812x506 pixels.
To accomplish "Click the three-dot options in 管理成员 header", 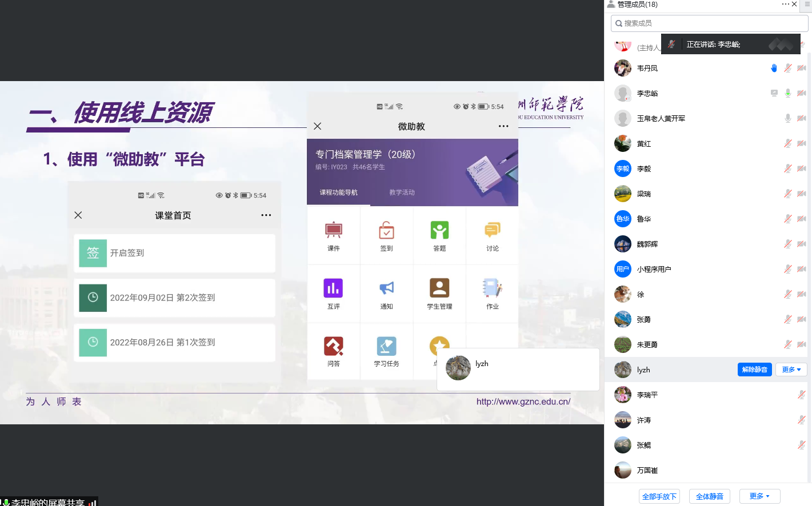I will click(x=785, y=4).
